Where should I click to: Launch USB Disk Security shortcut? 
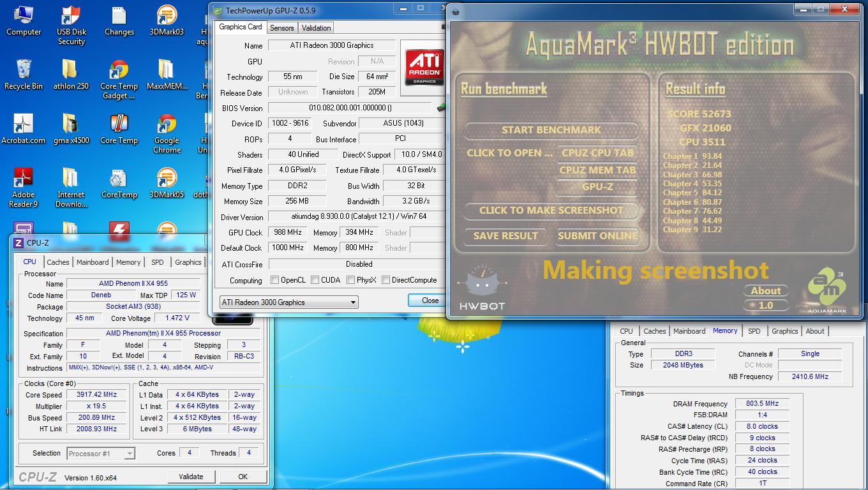[x=71, y=25]
